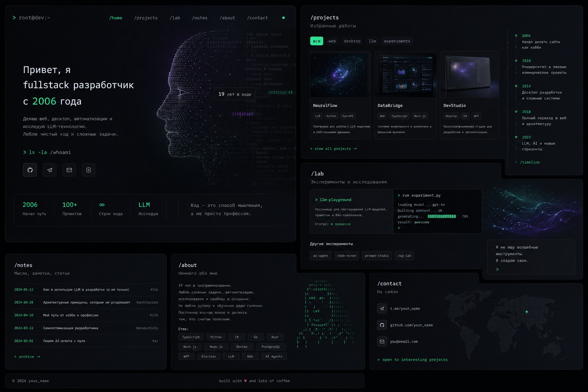The width and height of the screenshot is (588, 392).
Task: Click the generating progress bar at 78%
Action: click(442, 216)
